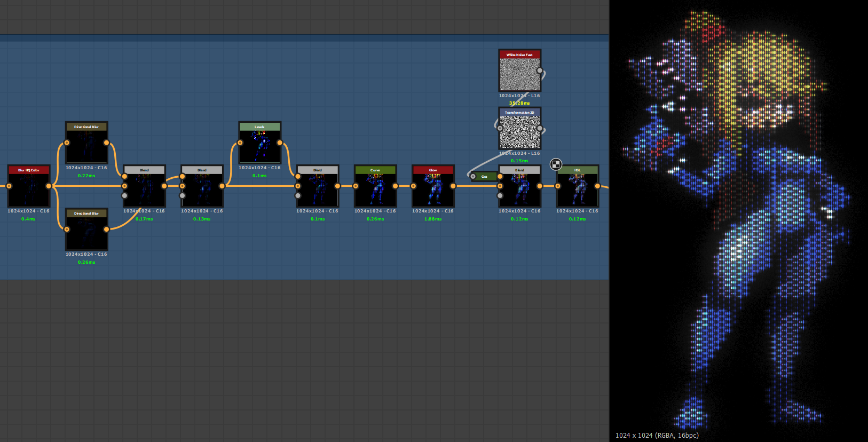
Task: Click input connector of Directional Blur 0.26ms node
Action: (x=67, y=229)
